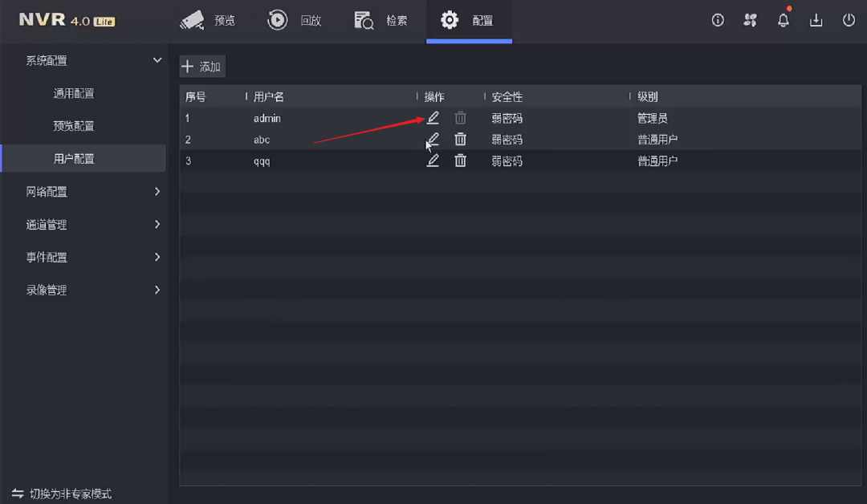Expand the 通道管理 menu
This screenshot has height=504, width=867.
(x=157, y=225)
